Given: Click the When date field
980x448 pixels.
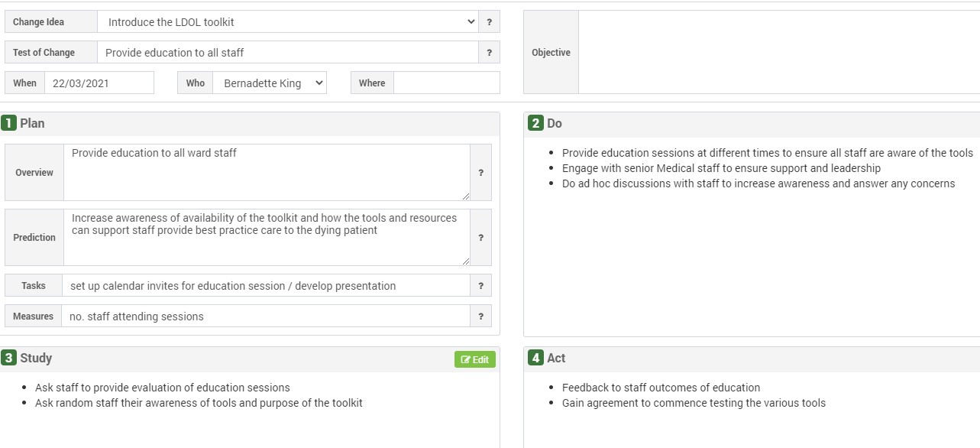Looking at the screenshot, I should (x=99, y=83).
